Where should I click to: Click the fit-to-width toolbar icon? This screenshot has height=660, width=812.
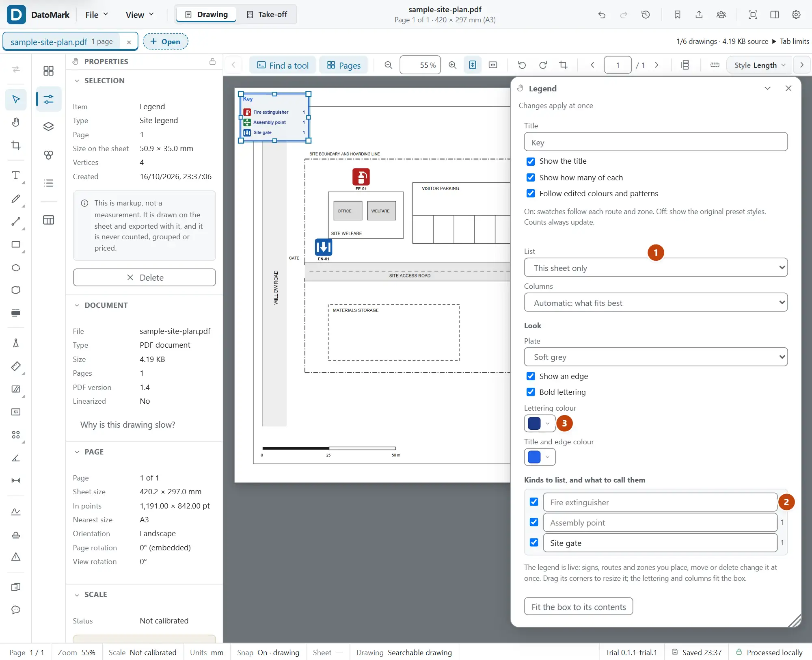click(x=493, y=65)
